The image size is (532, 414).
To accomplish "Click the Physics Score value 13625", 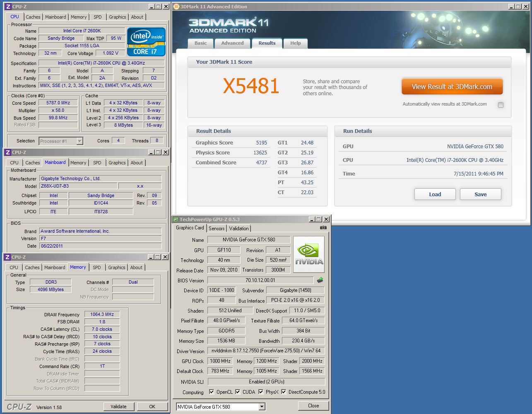I will pyautogui.click(x=260, y=152).
